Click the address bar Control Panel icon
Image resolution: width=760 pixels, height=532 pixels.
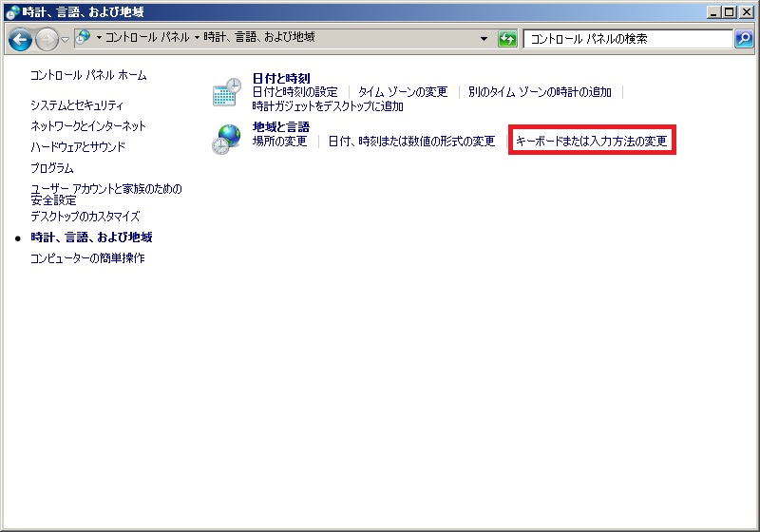(x=84, y=38)
